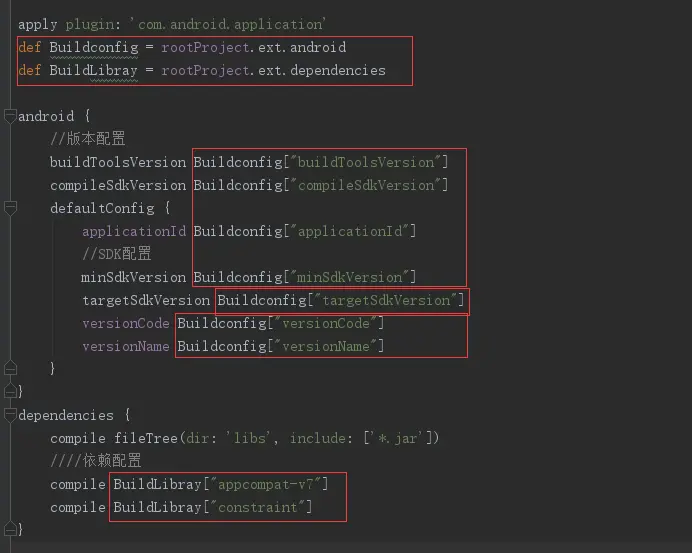Place cursor on the apply keyword
The width and height of the screenshot is (692, 553).
click(x=38, y=24)
